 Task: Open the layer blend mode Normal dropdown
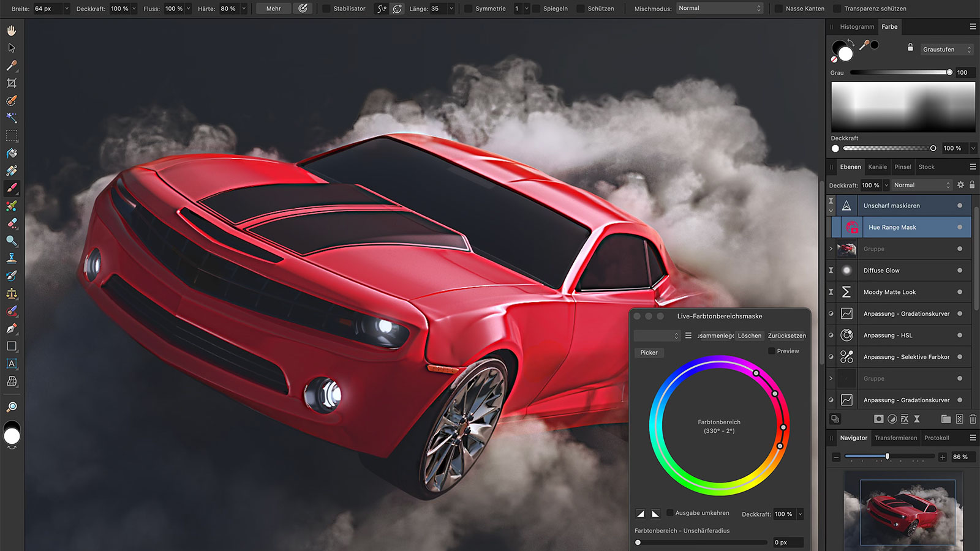point(922,185)
